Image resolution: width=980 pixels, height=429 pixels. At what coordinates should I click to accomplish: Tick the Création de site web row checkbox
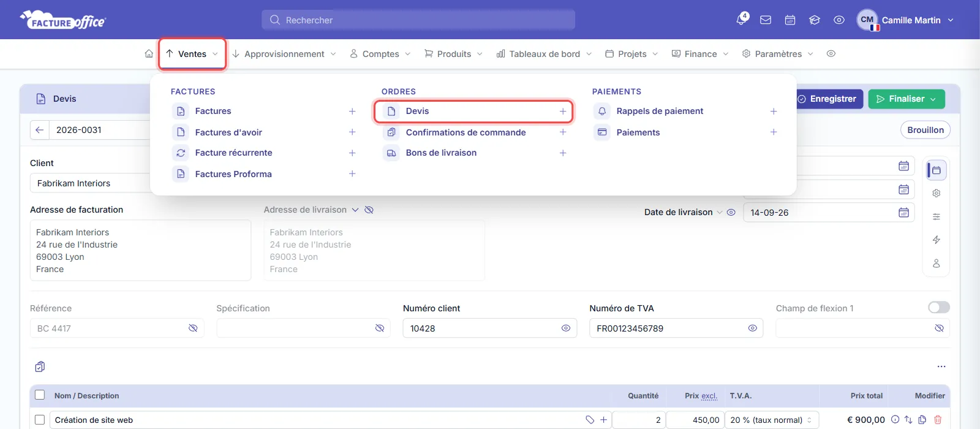(40, 420)
